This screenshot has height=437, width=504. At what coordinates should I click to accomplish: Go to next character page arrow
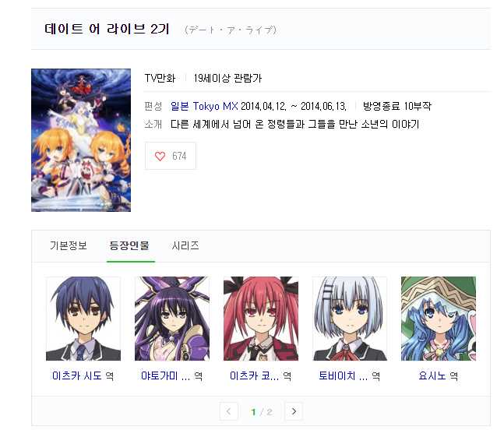[294, 411]
